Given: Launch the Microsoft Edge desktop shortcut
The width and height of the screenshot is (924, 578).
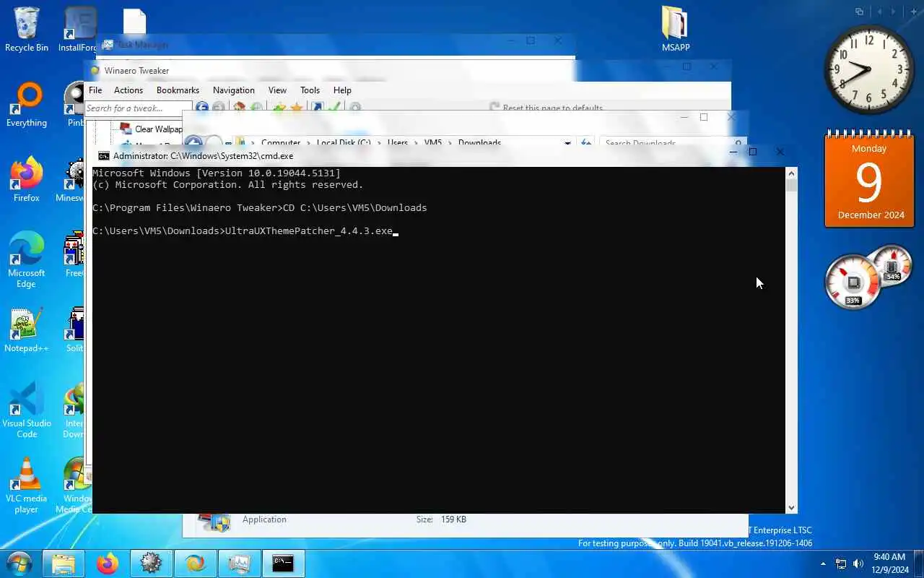Looking at the screenshot, I should click(27, 260).
